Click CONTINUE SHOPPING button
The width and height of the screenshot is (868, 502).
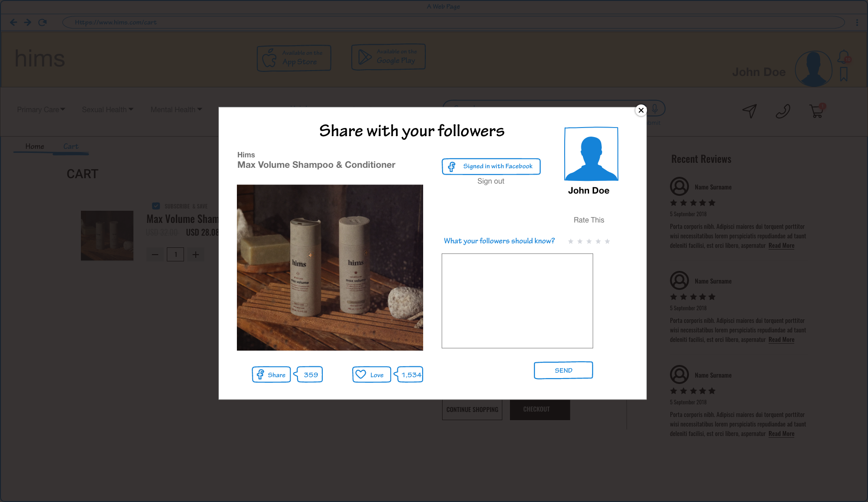(x=472, y=410)
